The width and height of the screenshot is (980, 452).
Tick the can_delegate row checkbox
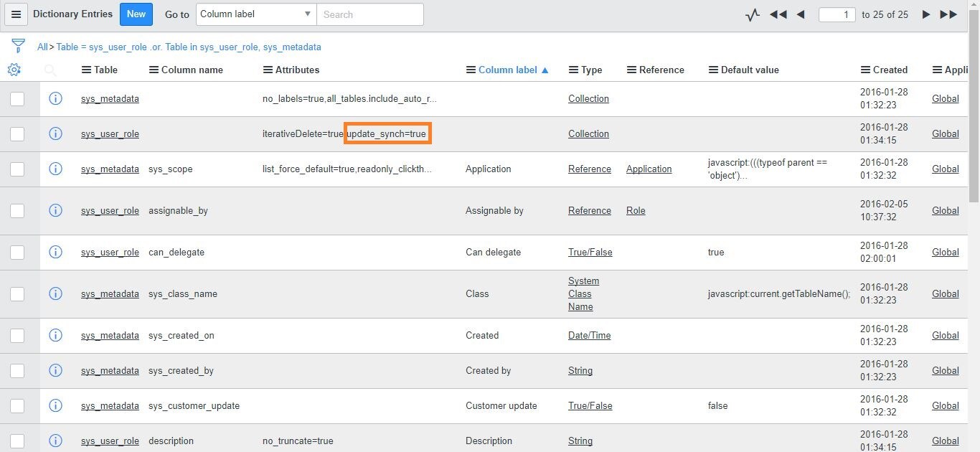point(17,252)
